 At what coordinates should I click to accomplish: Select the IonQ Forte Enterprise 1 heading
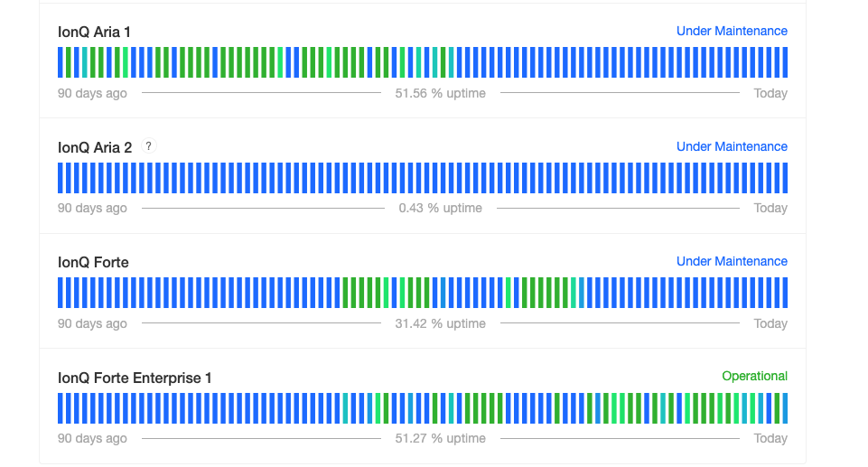(135, 378)
